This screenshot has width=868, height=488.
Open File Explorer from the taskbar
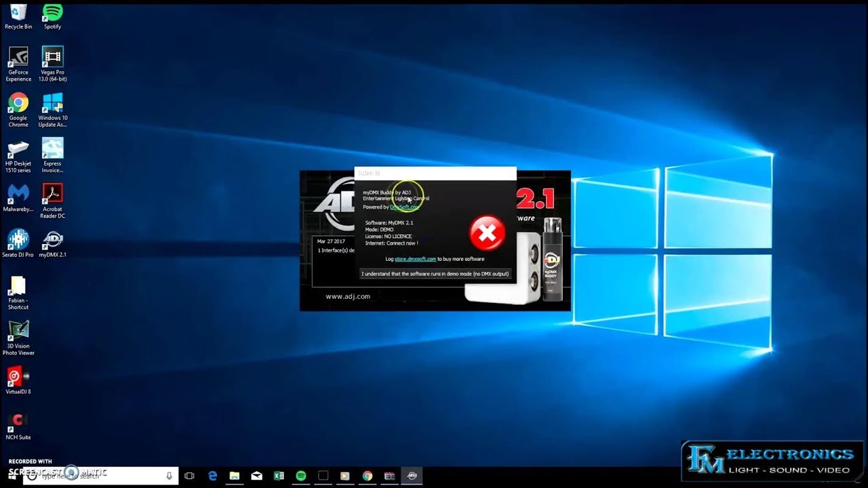coord(235,476)
